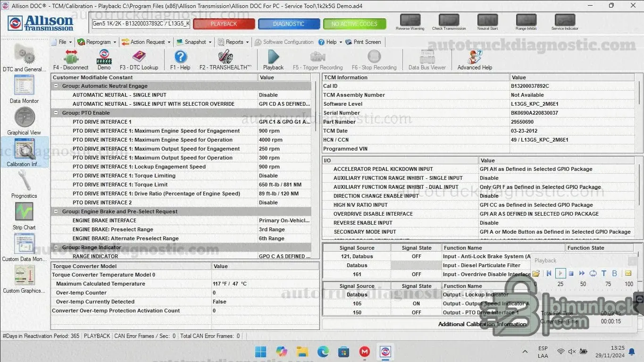Fast forward the playback
Viewport: 644px width, 362px height.
coord(582,273)
